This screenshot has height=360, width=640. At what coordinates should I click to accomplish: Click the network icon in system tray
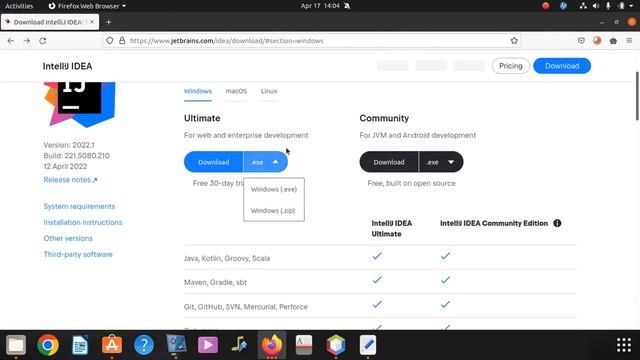(583, 6)
